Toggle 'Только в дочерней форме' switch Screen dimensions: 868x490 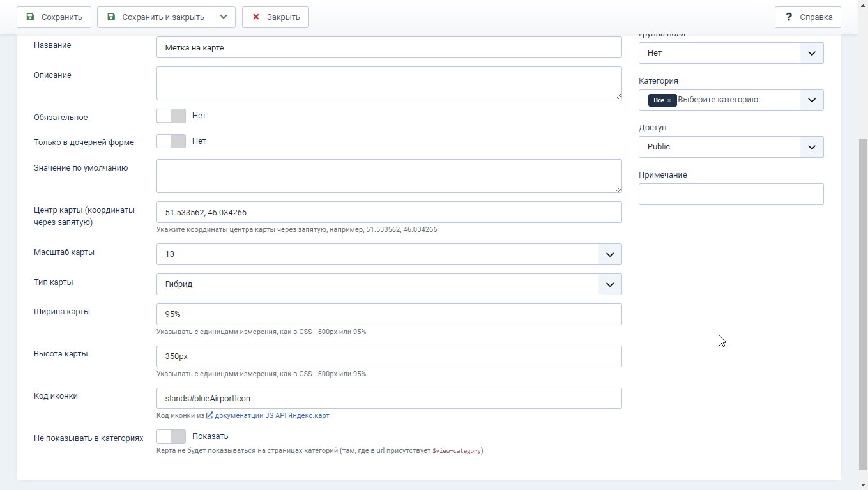(x=171, y=141)
